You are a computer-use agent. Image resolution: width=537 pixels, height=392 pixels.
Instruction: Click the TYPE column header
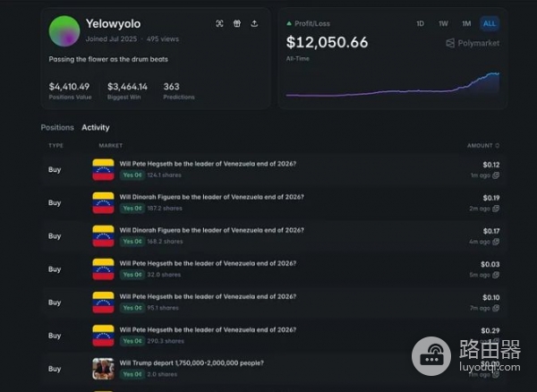pos(55,146)
